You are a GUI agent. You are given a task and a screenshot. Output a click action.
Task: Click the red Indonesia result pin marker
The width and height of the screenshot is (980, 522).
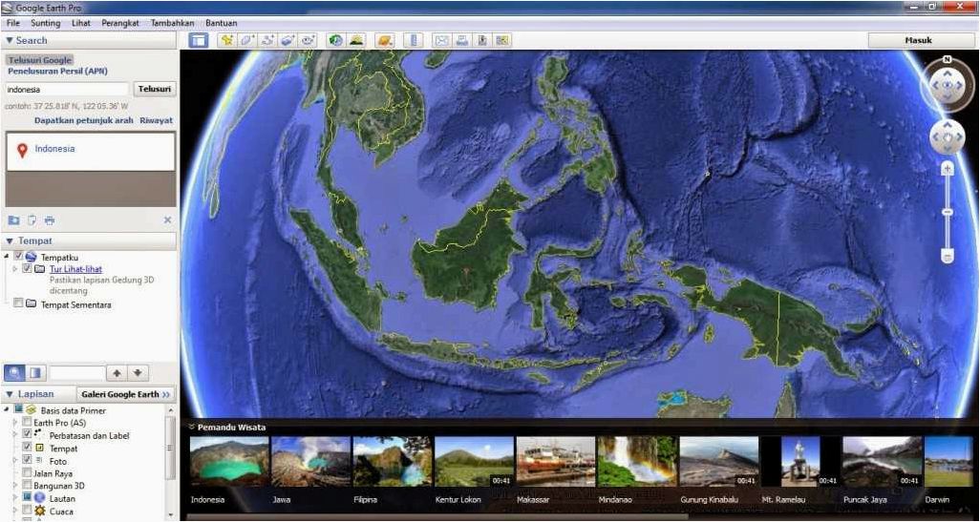coord(22,150)
